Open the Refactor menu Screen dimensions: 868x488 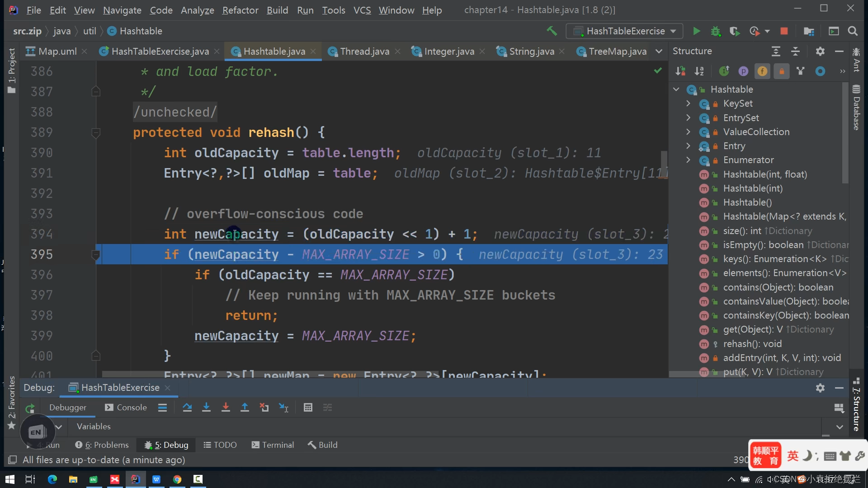240,10
